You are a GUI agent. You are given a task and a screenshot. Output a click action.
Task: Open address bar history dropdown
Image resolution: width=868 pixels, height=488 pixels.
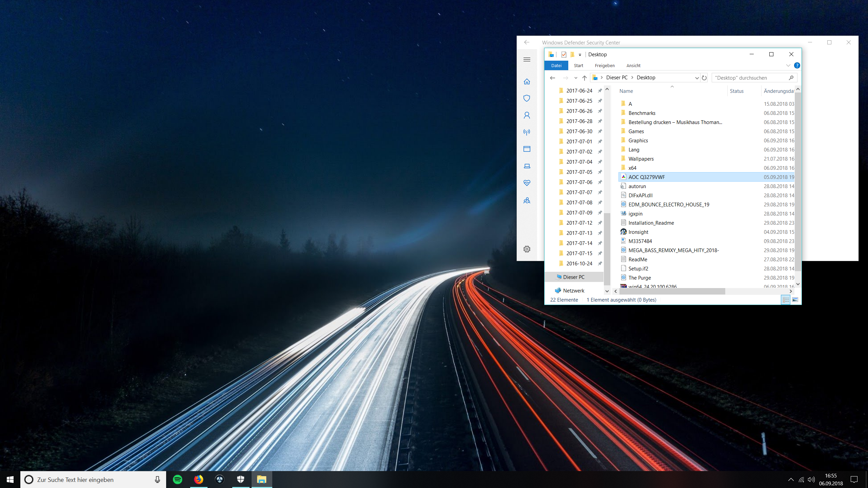(x=696, y=78)
